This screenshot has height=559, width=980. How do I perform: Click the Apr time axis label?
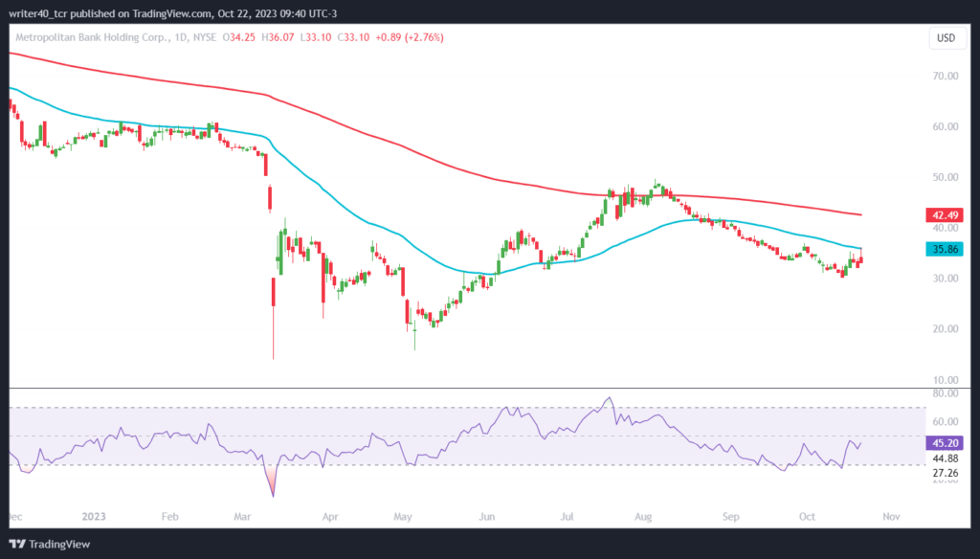(330, 517)
